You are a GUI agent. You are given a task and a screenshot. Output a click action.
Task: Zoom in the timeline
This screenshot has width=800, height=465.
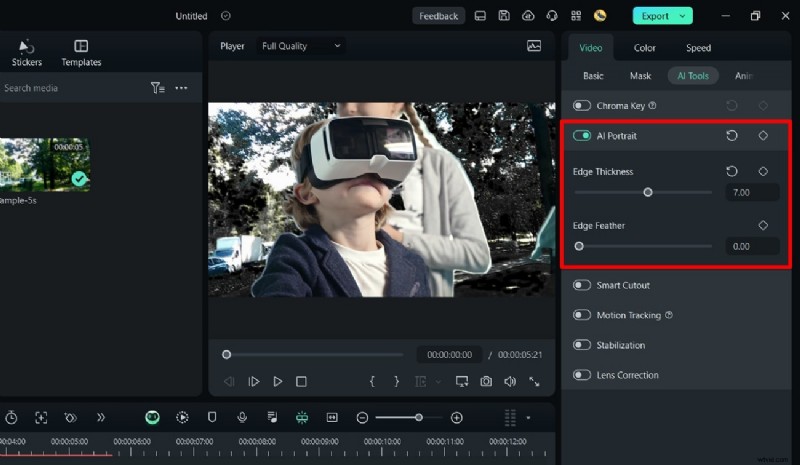[457, 418]
